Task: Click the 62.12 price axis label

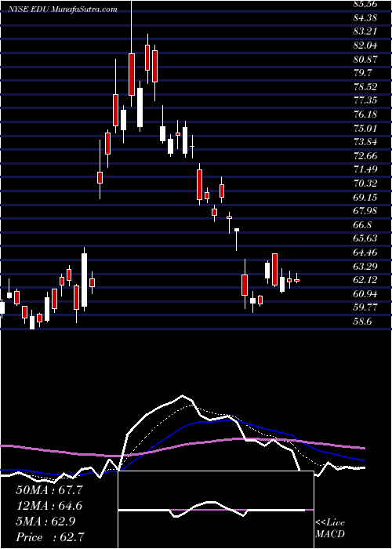Action: coord(366,280)
